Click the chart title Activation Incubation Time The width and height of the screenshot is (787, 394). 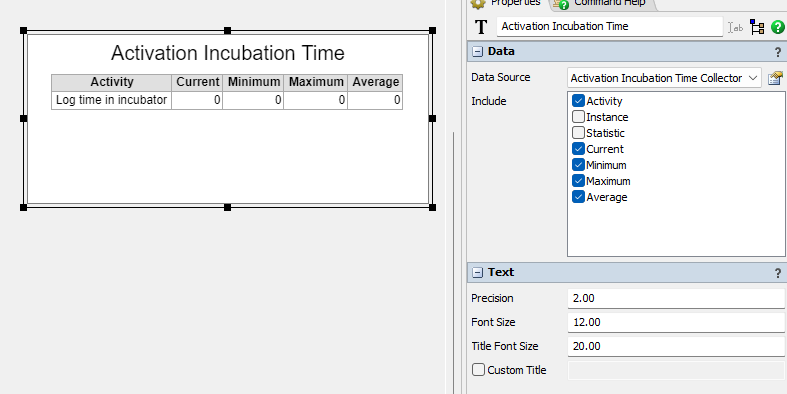point(228,53)
